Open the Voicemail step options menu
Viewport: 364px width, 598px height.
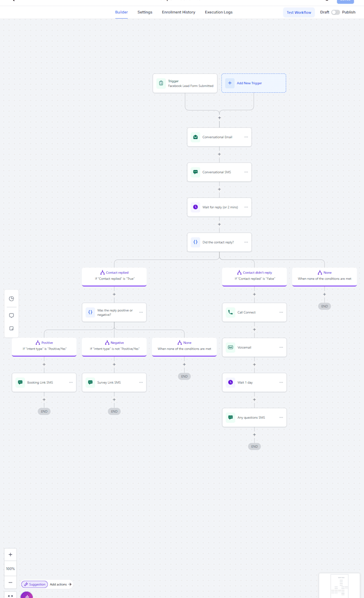pyautogui.click(x=281, y=347)
